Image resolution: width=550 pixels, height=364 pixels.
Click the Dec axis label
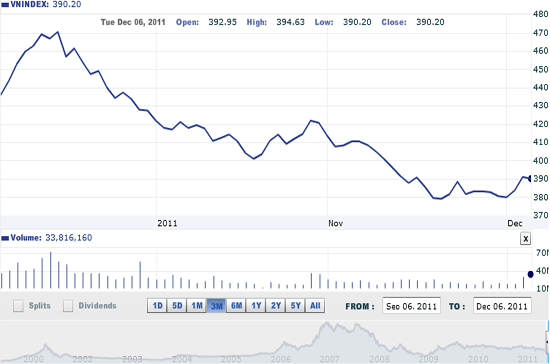coord(515,223)
